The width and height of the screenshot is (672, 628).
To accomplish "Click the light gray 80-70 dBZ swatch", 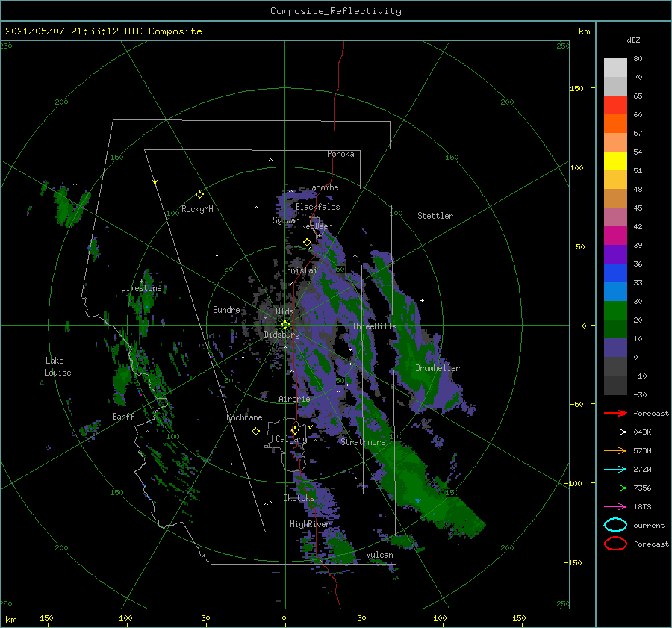I will coord(615,68).
